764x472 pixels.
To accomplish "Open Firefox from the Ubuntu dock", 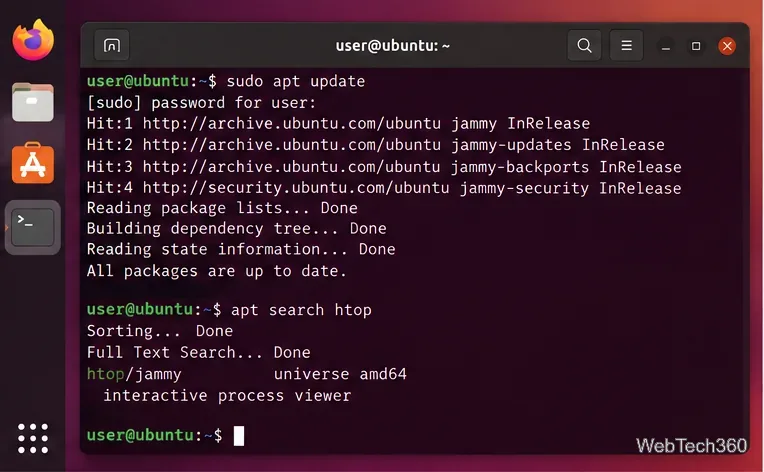I will point(33,40).
